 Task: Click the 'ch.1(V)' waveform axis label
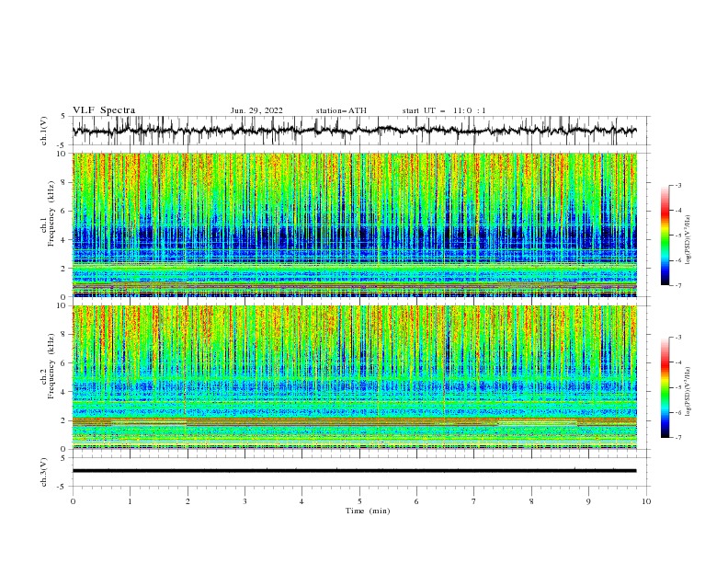click(44, 131)
